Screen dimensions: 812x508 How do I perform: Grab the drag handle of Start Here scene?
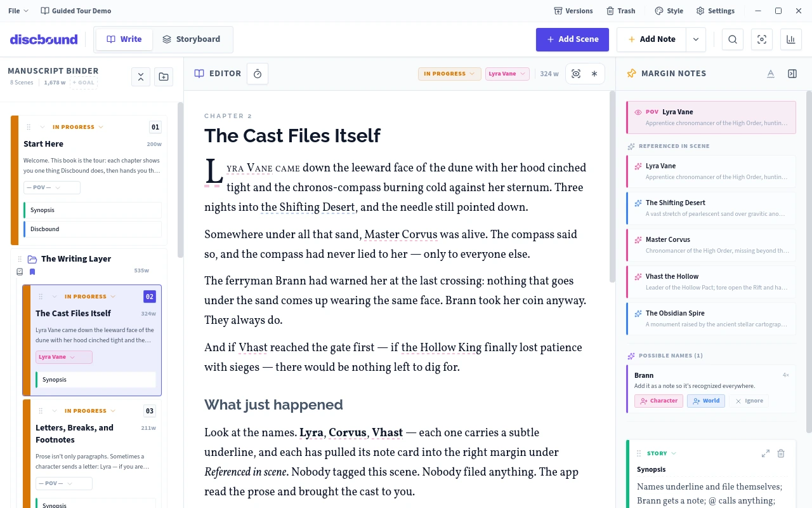click(x=29, y=127)
